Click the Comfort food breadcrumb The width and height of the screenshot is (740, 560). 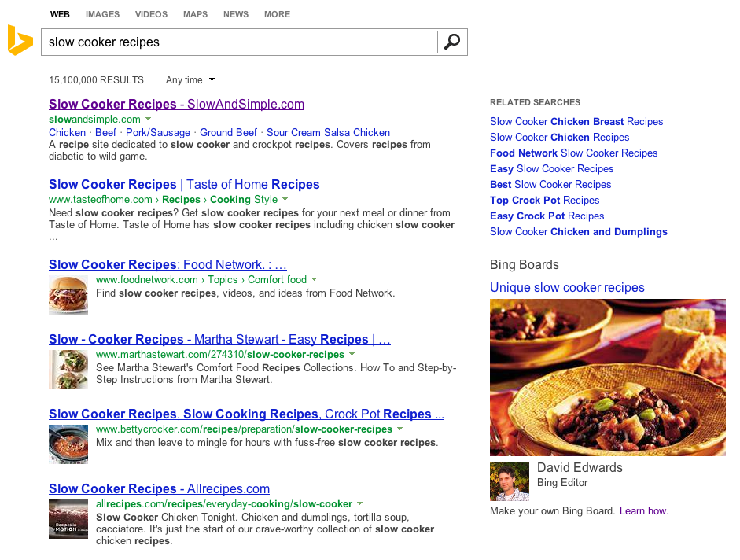277,279
